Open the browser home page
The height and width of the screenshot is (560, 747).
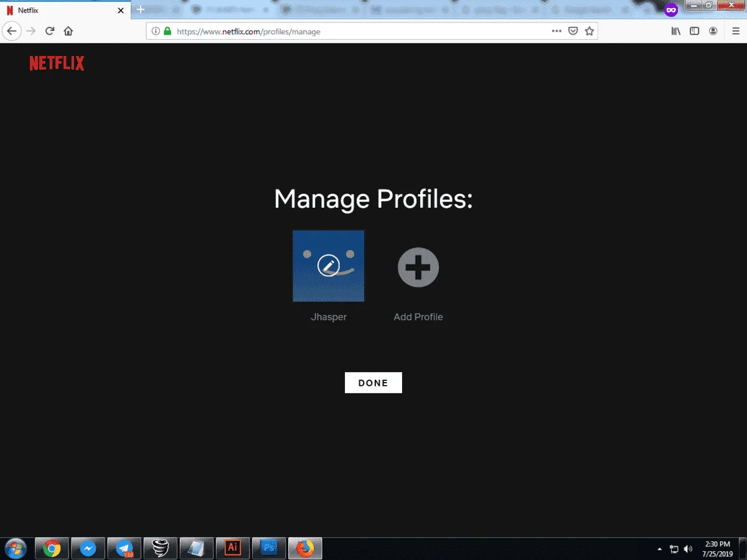coord(68,31)
